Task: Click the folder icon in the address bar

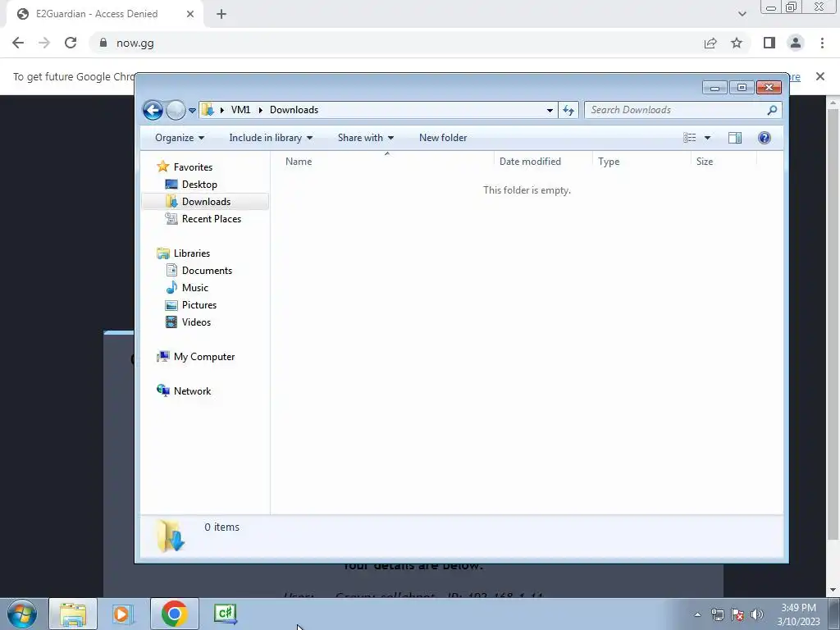Action: coord(208,110)
